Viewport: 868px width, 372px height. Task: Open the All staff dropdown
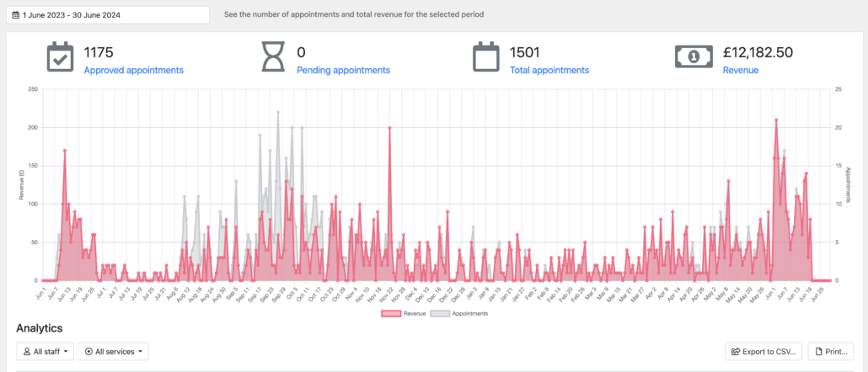[x=45, y=351]
